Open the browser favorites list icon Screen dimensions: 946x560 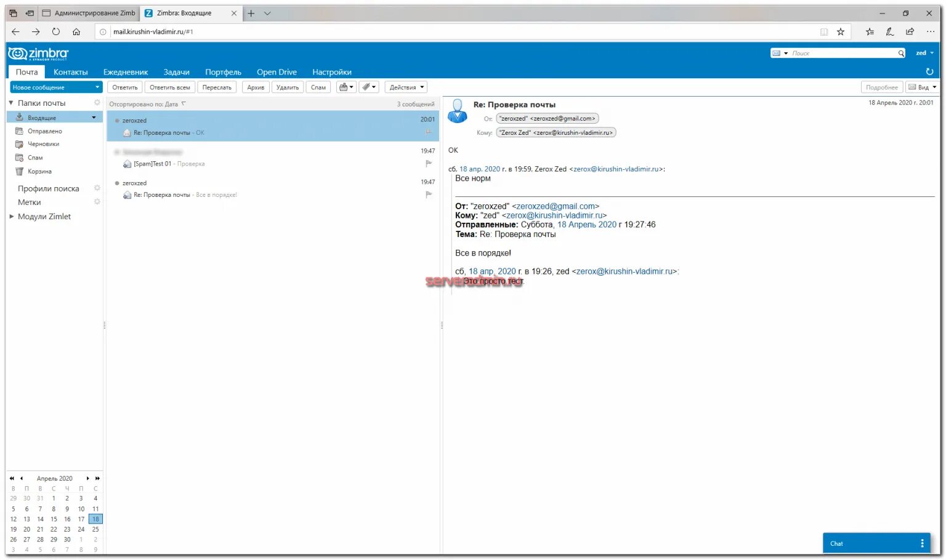(870, 31)
